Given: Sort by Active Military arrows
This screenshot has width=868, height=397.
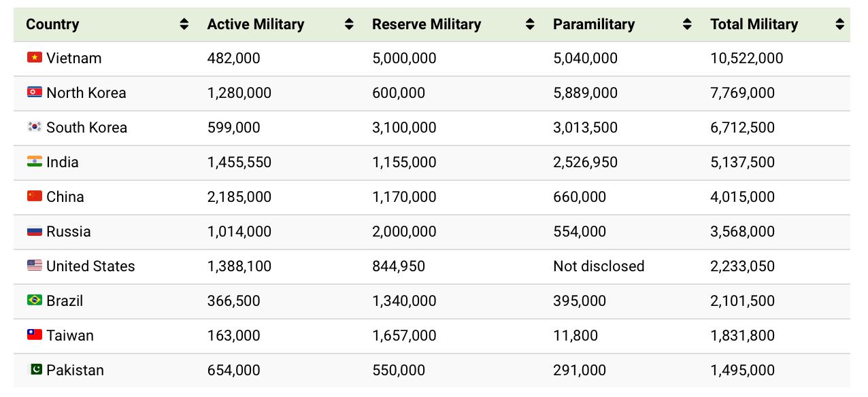Looking at the screenshot, I should [349, 24].
